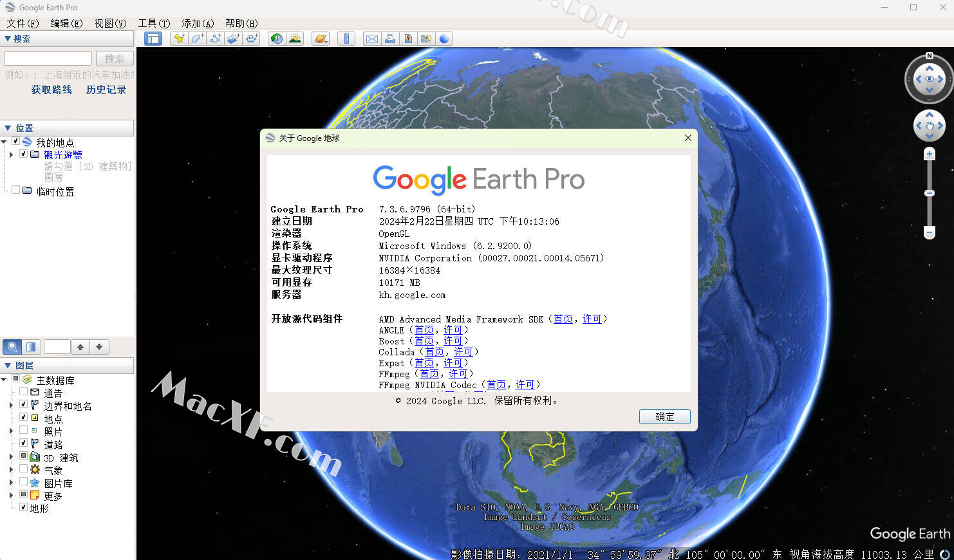Open the 工具(T) menu
Viewport: 954px width, 560px height.
pos(154,23)
